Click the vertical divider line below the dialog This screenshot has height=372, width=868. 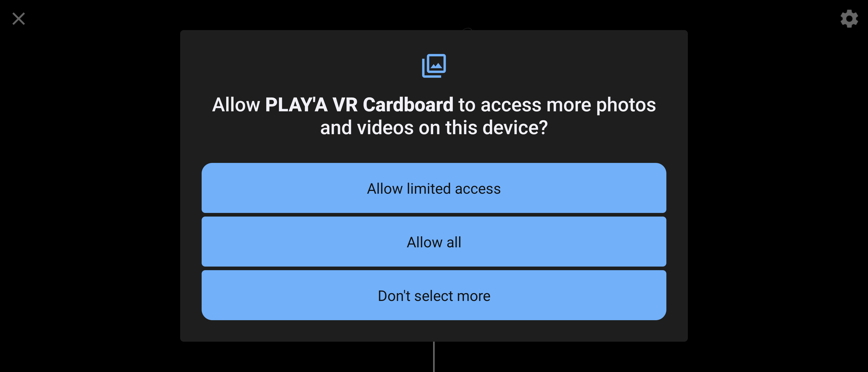pyautogui.click(x=434, y=357)
